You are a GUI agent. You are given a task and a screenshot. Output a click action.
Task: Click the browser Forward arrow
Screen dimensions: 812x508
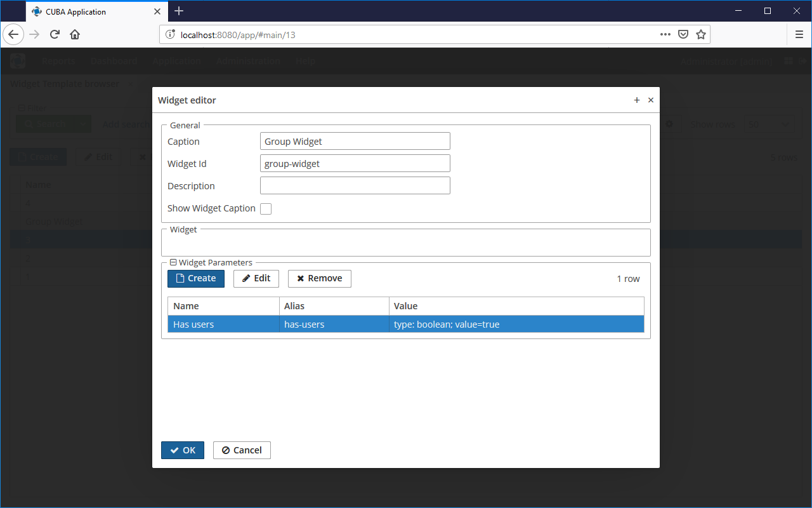pyautogui.click(x=34, y=34)
